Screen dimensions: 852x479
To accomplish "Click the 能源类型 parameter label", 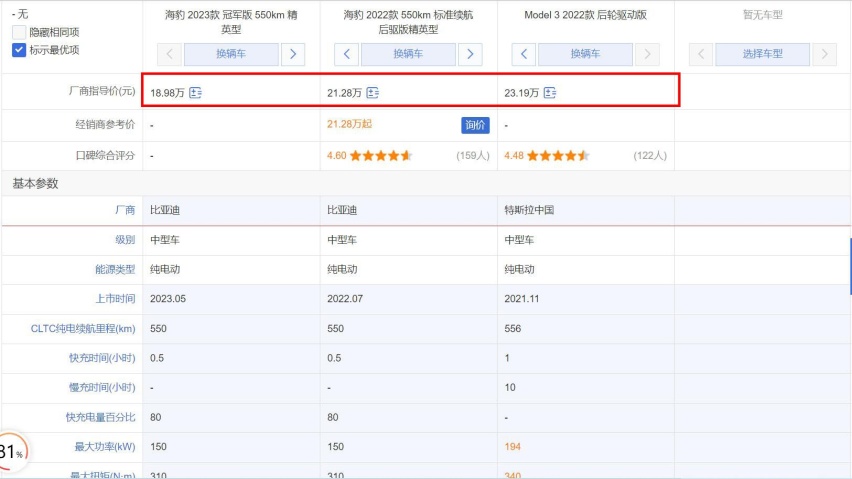I will 115,269.
